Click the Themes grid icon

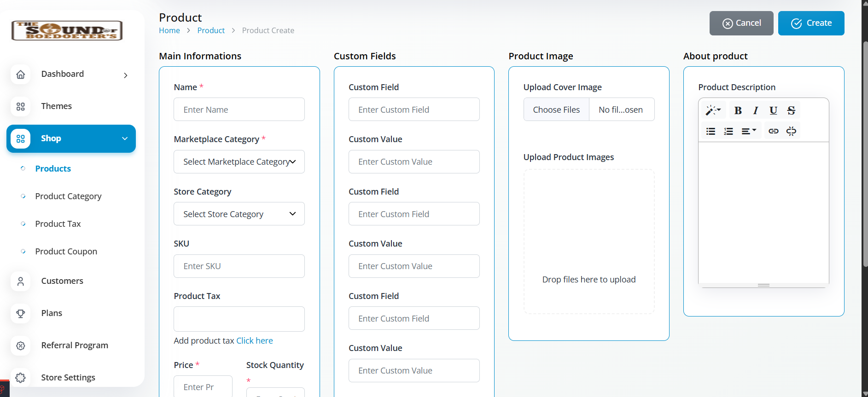coord(21,106)
